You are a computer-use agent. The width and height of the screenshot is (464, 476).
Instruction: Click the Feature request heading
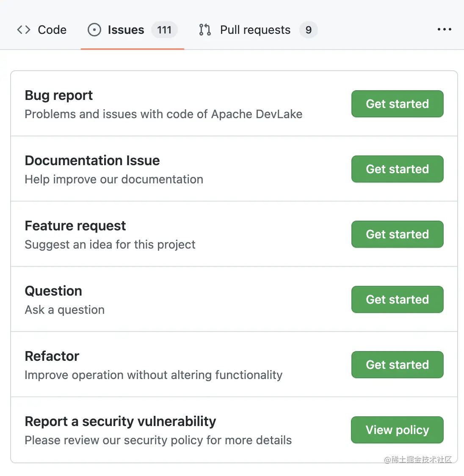[x=75, y=226]
